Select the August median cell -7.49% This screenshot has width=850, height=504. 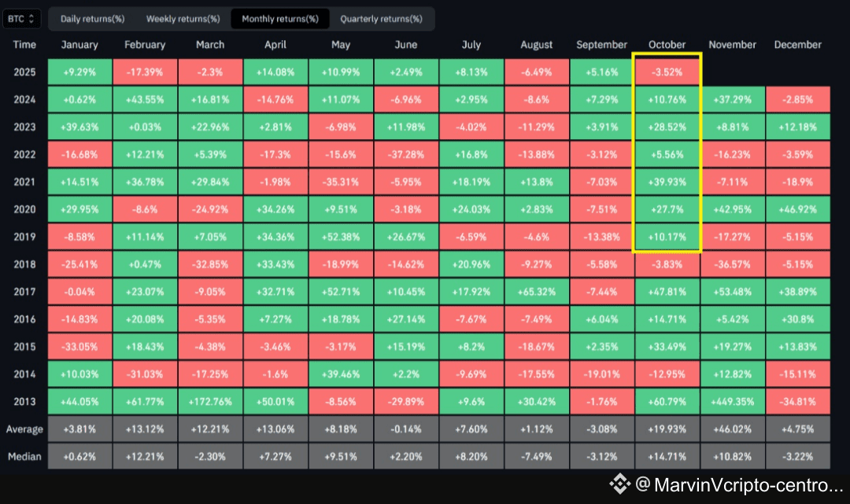[x=537, y=457]
